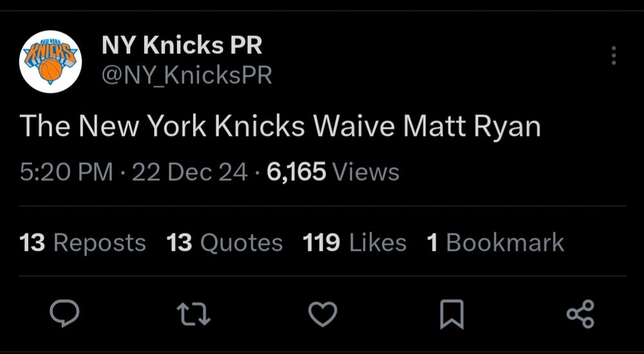
Task: Open the 6,165 Views analytics
Action: pyautogui.click(x=332, y=172)
